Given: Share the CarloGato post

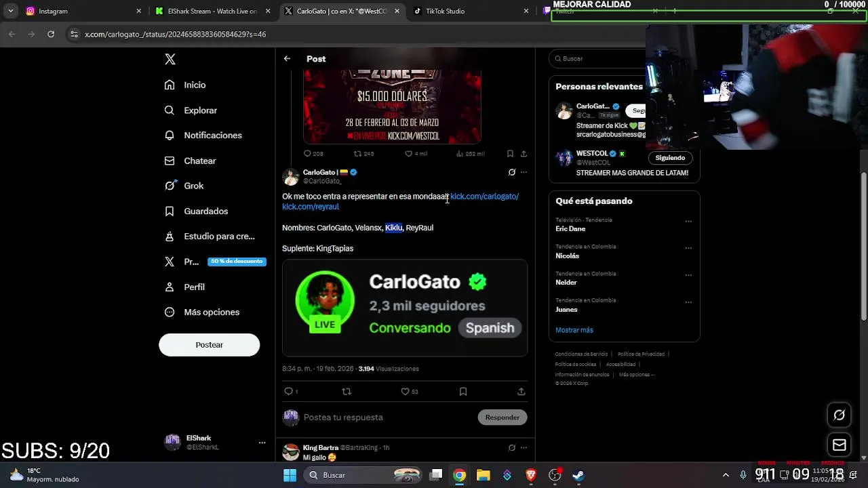Looking at the screenshot, I should coord(521,391).
